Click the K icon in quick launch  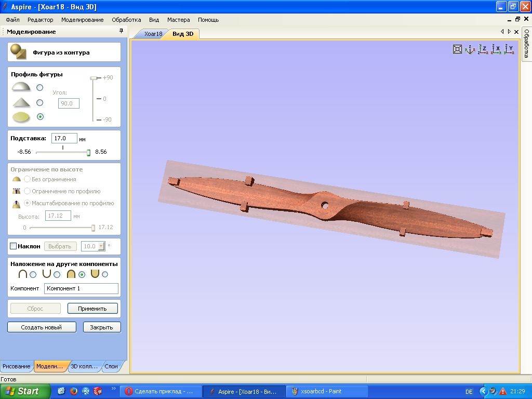(86, 391)
